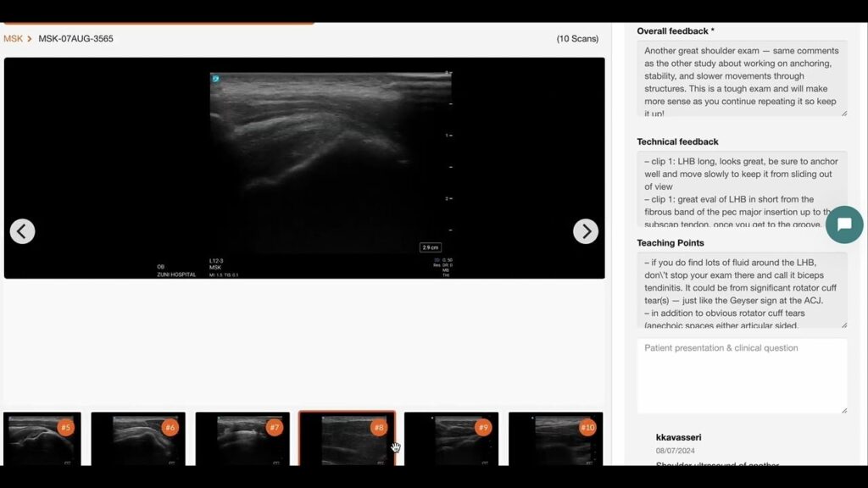Grab the Teaching Points resize handle

coord(844,325)
